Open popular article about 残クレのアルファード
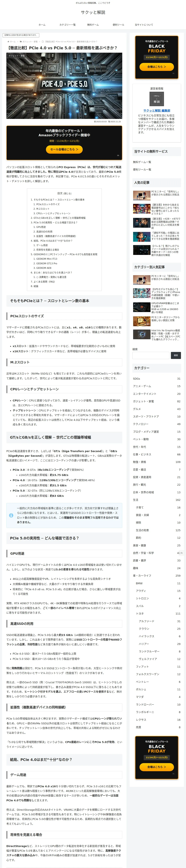 click(x=157, y=250)
